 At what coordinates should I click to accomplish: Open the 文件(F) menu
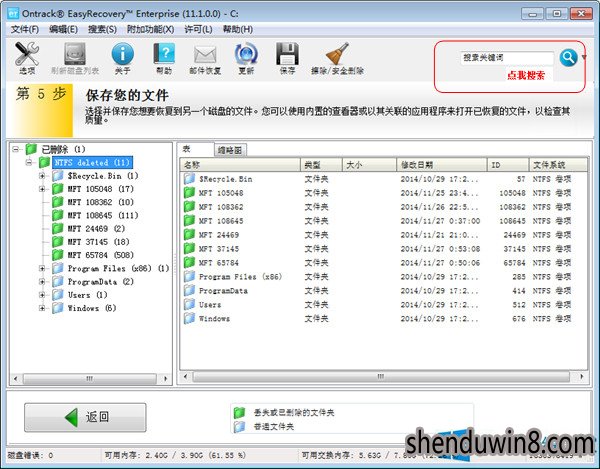pyautogui.click(x=25, y=29)
